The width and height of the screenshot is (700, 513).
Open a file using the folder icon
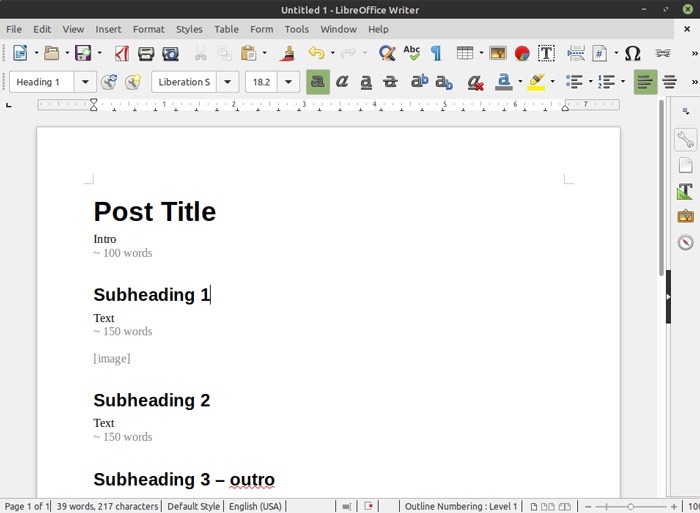point(51,53)
